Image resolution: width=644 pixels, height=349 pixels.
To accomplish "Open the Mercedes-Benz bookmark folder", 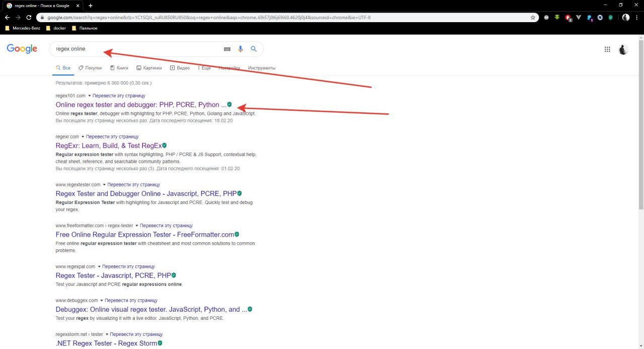I will tap(23, 28).
